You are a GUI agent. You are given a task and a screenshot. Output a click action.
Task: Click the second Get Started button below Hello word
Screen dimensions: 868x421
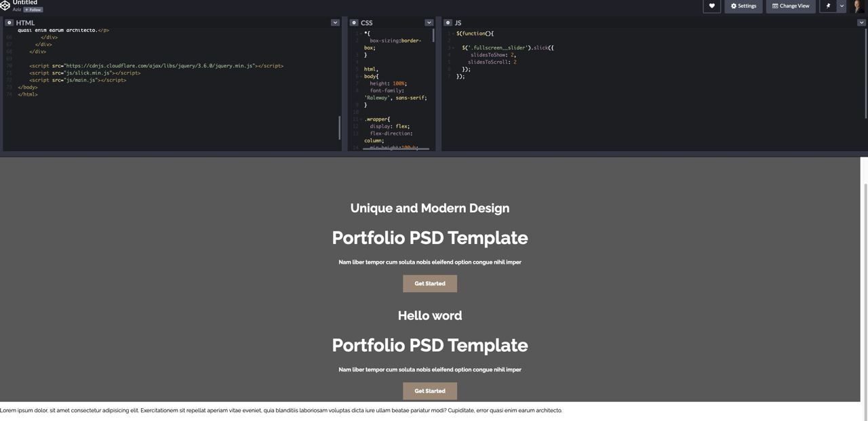pyautogui.click(x=430, y=391)
